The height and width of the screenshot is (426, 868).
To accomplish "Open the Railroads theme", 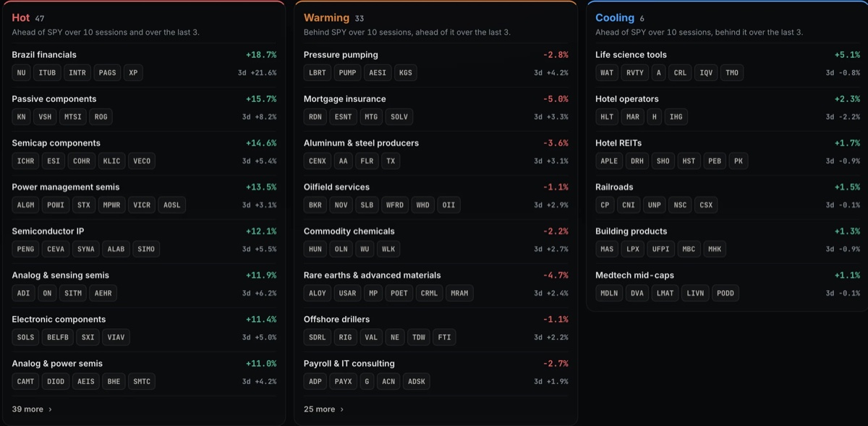I will click(x=614, y=187).
